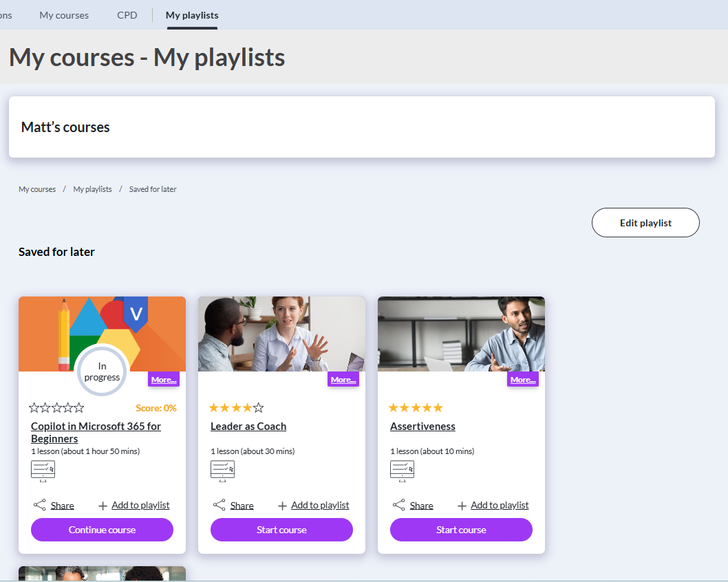This screenshot has height=582, width=728.
Task: Expand More on the Leader as Coach card
Action: coord(343,379)
